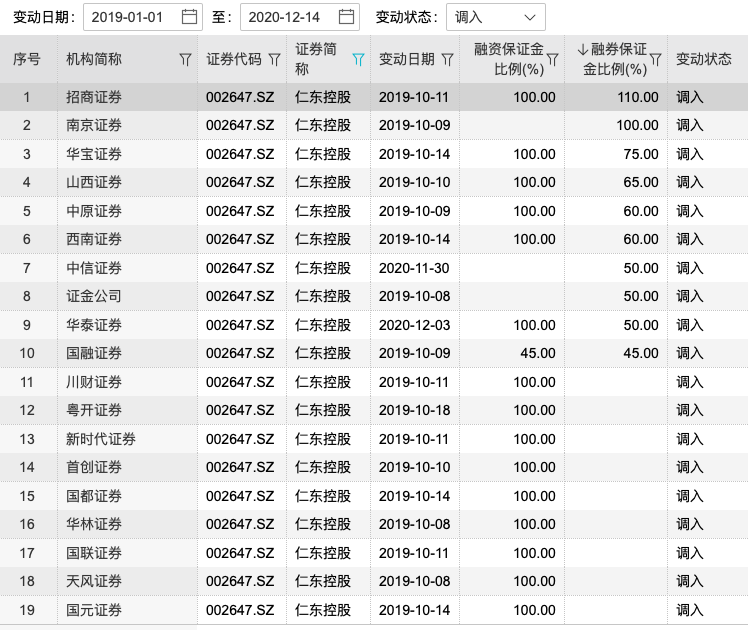This screenshot has width=748, height=630.
Task: Click code 002647.SZ in 国元证券 row
Action: point(240,610)
